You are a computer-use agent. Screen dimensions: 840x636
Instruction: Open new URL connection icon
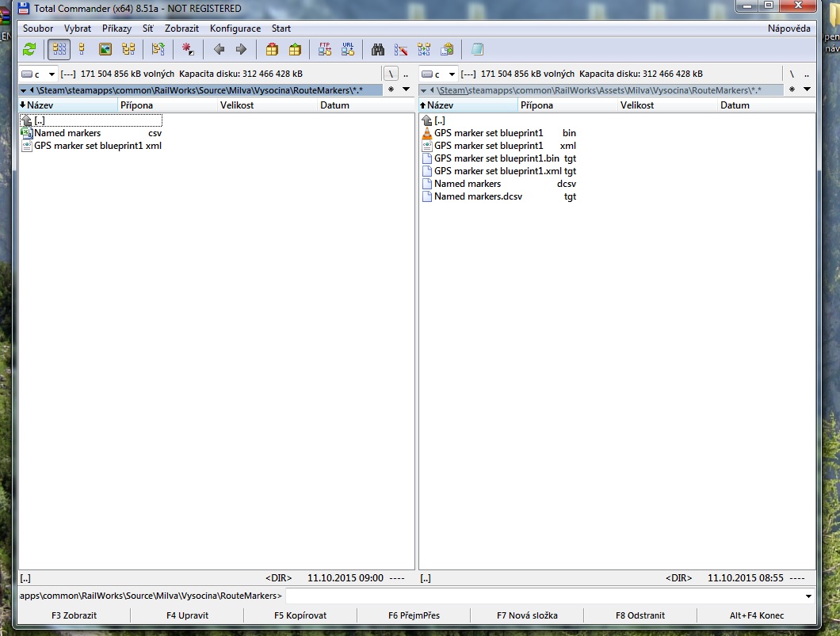point(348,50)
